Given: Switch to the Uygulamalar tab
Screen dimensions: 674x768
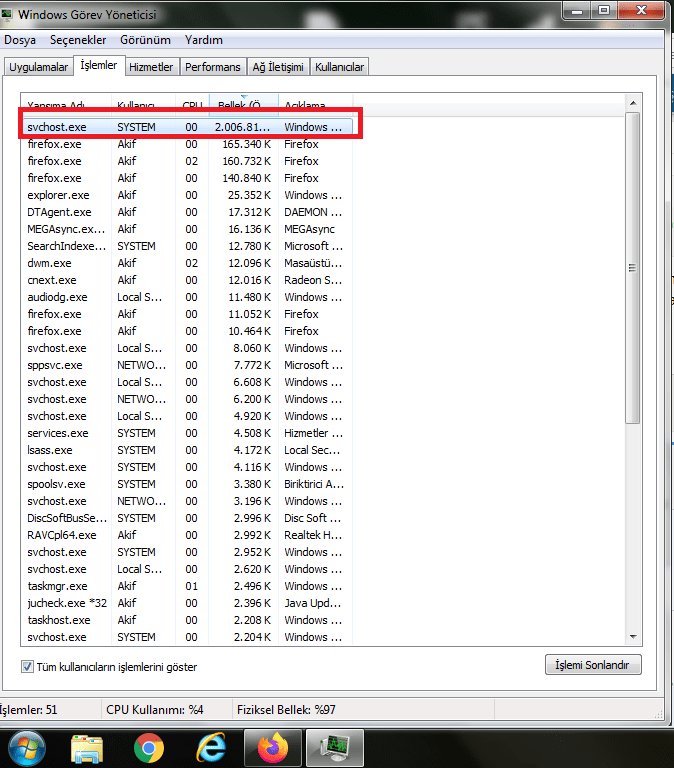Looking at the screenshot, I should 39,67.
